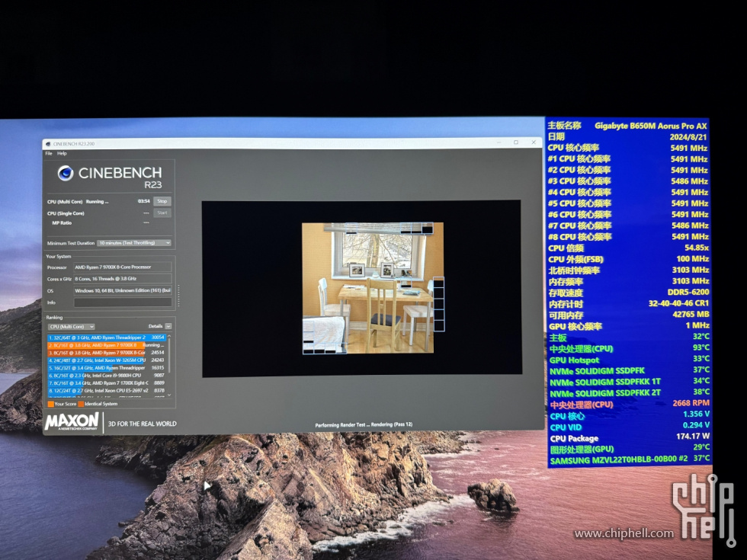Click the ranking list scrollbar thumb
This screenshot has height=560, width=747.
[x=169, y=357]
